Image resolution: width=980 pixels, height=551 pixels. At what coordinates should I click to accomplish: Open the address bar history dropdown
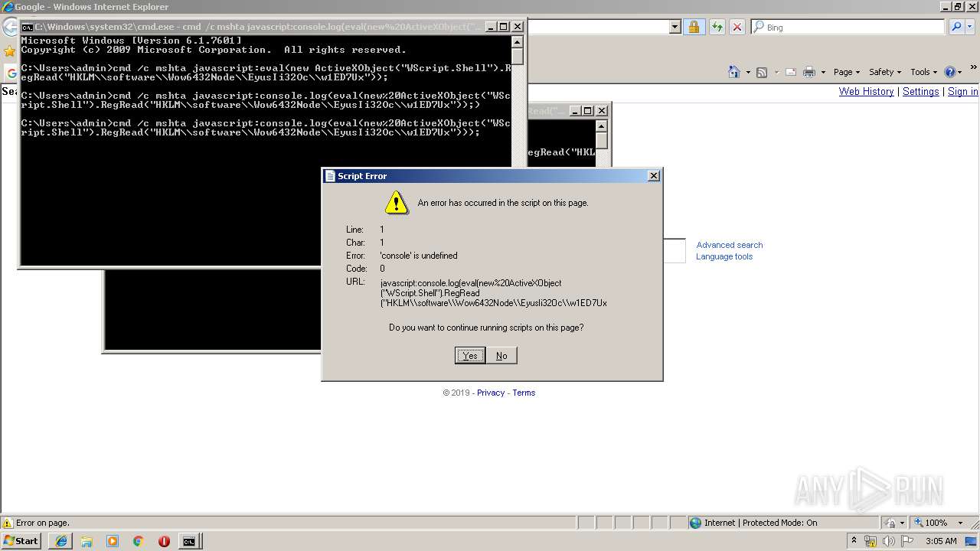675,27
